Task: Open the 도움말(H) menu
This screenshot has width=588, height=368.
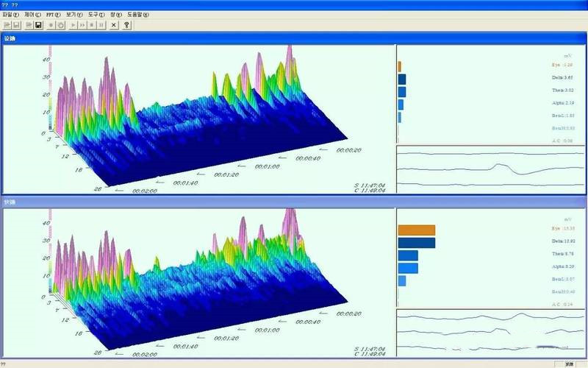Action: [x=137, y=15]
